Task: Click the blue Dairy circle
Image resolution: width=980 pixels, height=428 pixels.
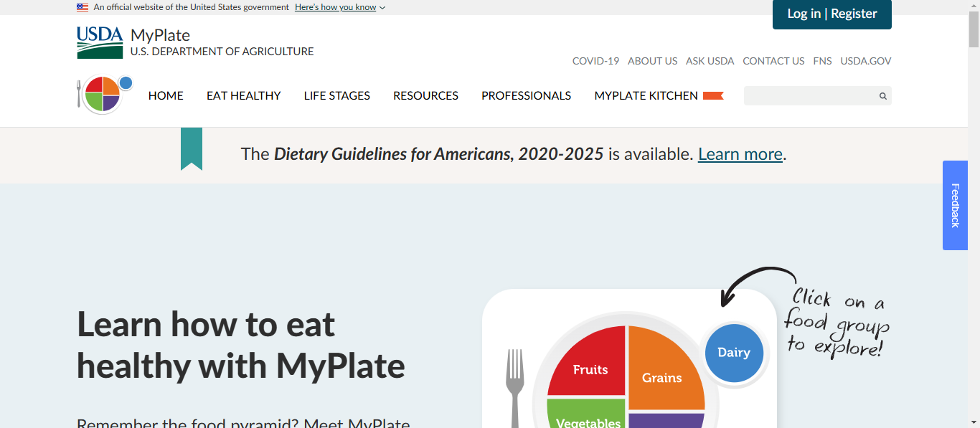Action: [734, 352]
